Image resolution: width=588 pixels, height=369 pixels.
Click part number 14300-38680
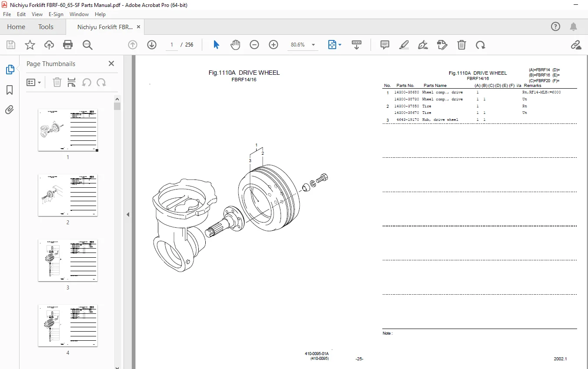click(x=407, y=93)
